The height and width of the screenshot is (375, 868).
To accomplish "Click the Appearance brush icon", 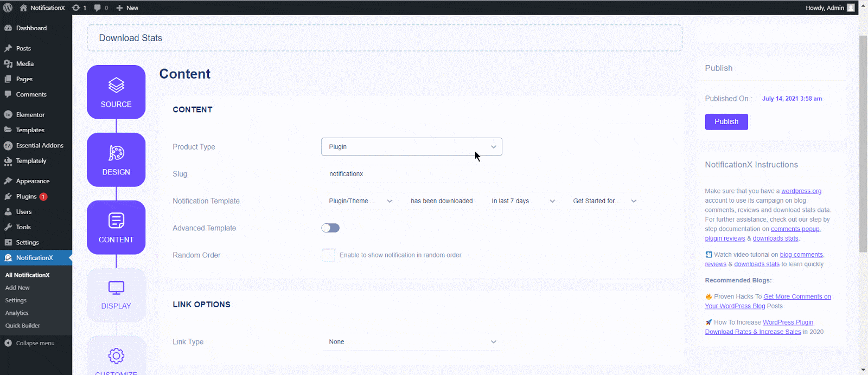I will 8,181.
